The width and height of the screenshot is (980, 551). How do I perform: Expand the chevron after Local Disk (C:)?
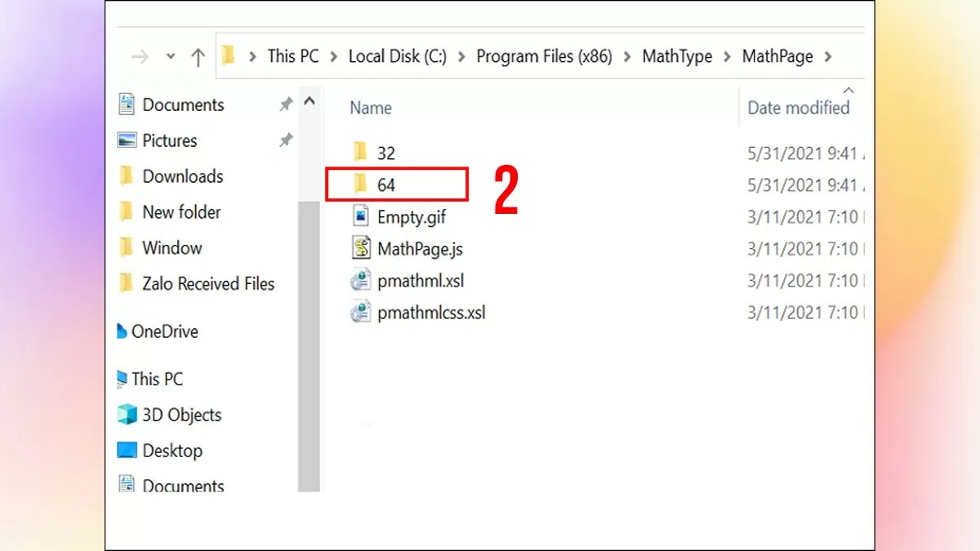point(461,56)
